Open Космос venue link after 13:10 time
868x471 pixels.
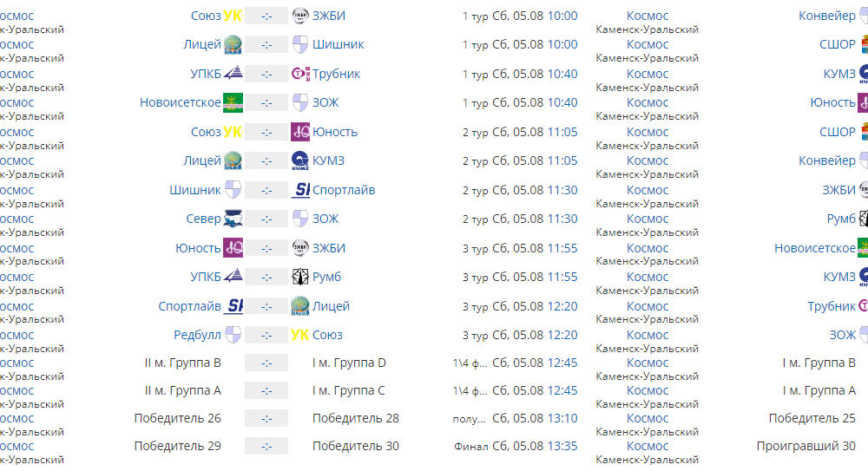pyautogui.click(x=648, y=418)
